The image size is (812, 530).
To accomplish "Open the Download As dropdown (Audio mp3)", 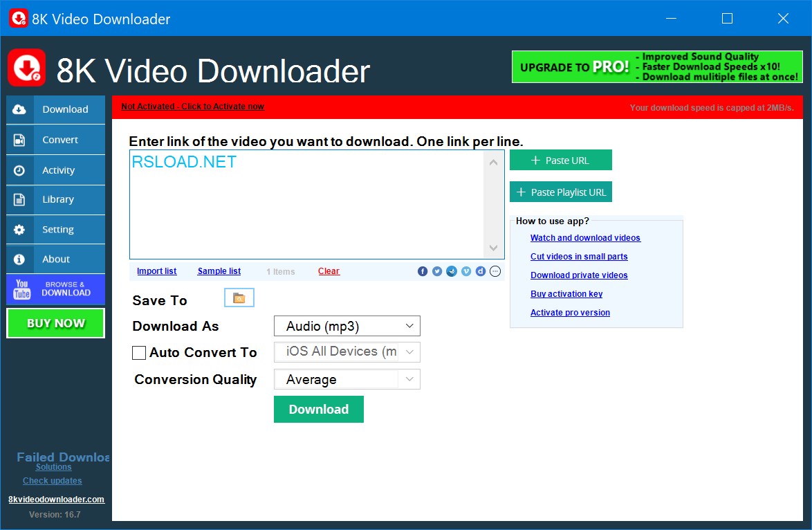I will (347, 326).
